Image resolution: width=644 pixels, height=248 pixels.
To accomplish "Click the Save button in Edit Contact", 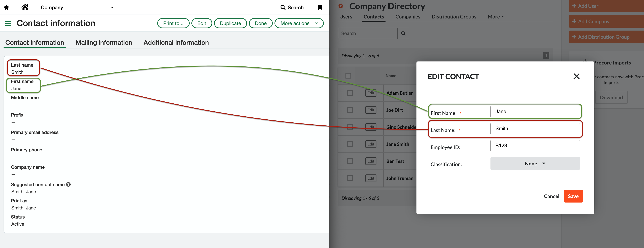I will [573, 196].
